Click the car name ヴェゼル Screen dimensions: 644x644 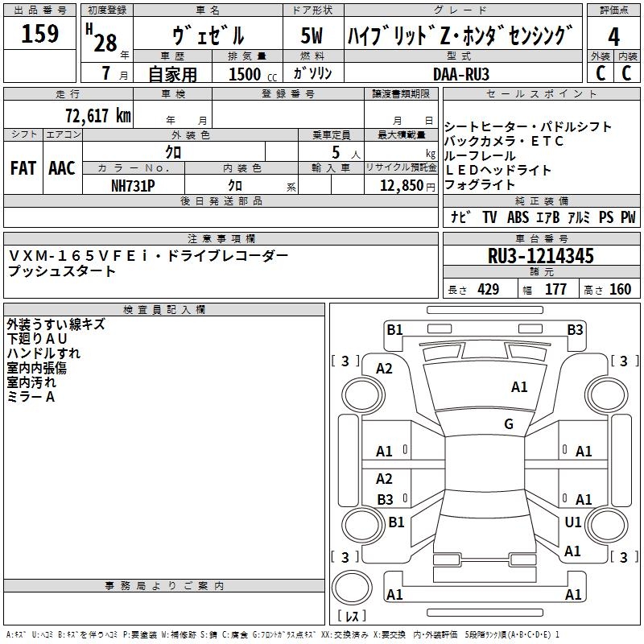click(208, 35)
